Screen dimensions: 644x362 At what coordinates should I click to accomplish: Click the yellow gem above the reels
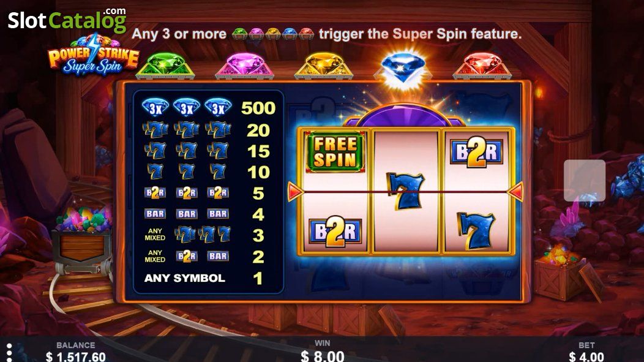324,66
